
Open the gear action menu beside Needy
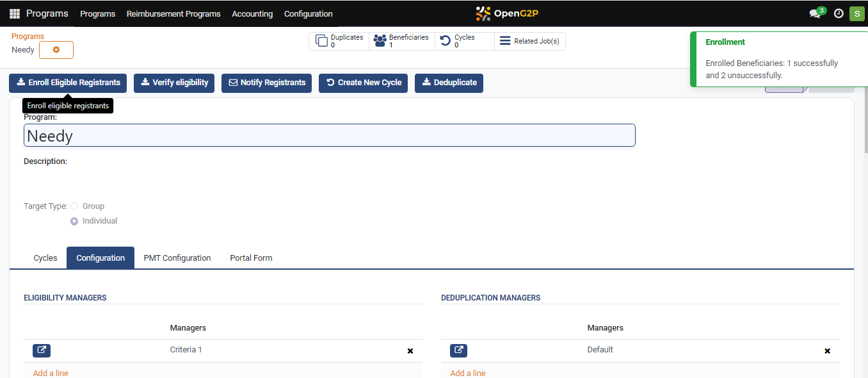coord(56,50)
